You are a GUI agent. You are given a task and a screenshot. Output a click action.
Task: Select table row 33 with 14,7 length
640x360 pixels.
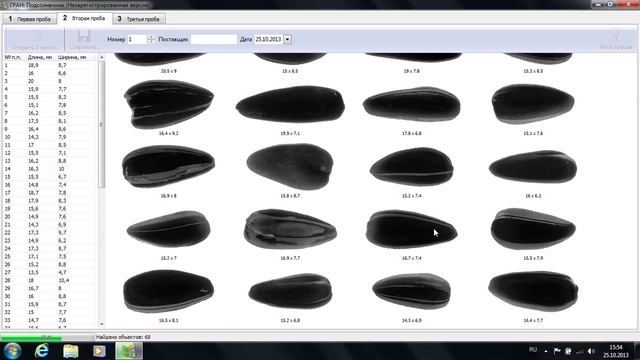coord(50,320)
